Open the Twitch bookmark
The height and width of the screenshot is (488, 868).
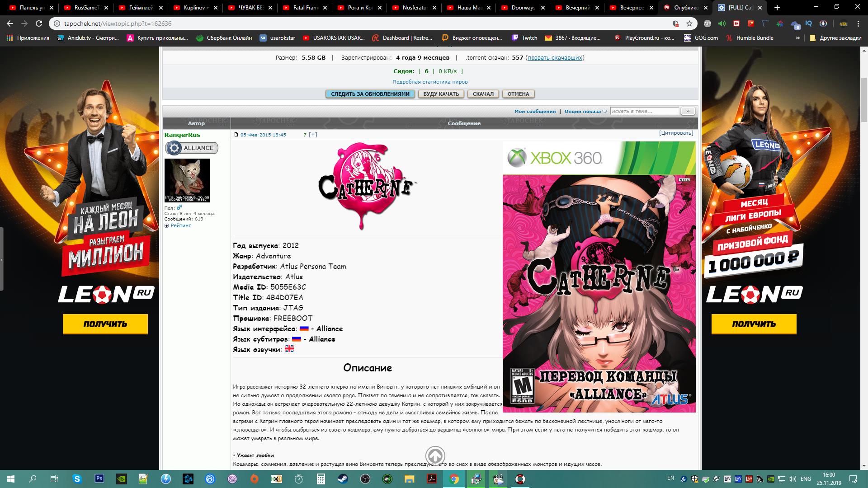click(x=524, y=38)
